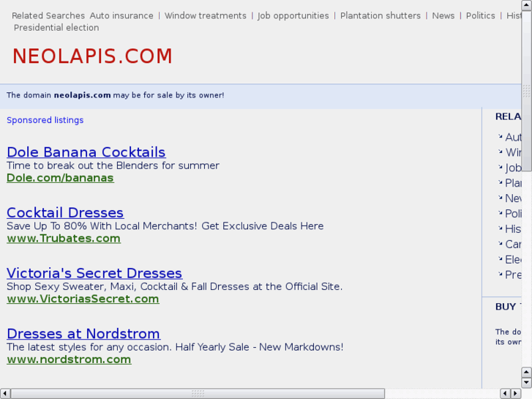Viewport: 532px width, 399px height.
Task: Click the horizontal scrollbar left arrow at far left
Action: click(x=4, y=393)
